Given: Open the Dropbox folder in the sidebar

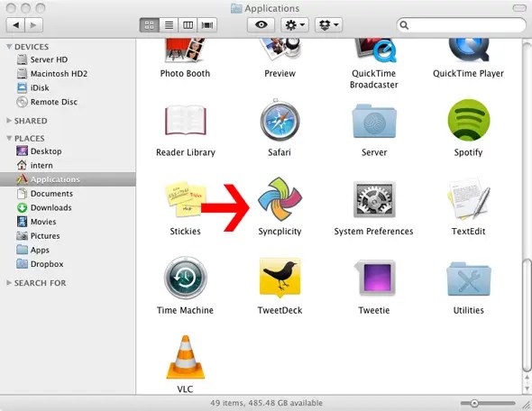Looking at the screenshot, I should (x=68, y=264).
